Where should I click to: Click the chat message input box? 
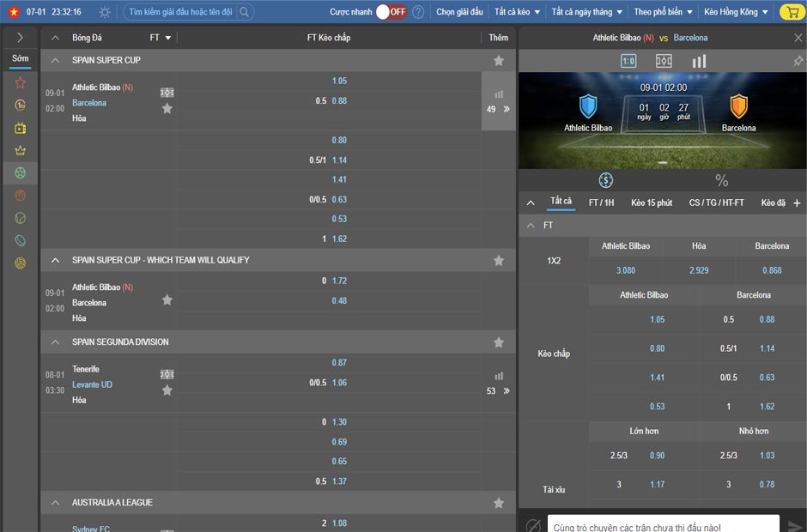[664, 525]
